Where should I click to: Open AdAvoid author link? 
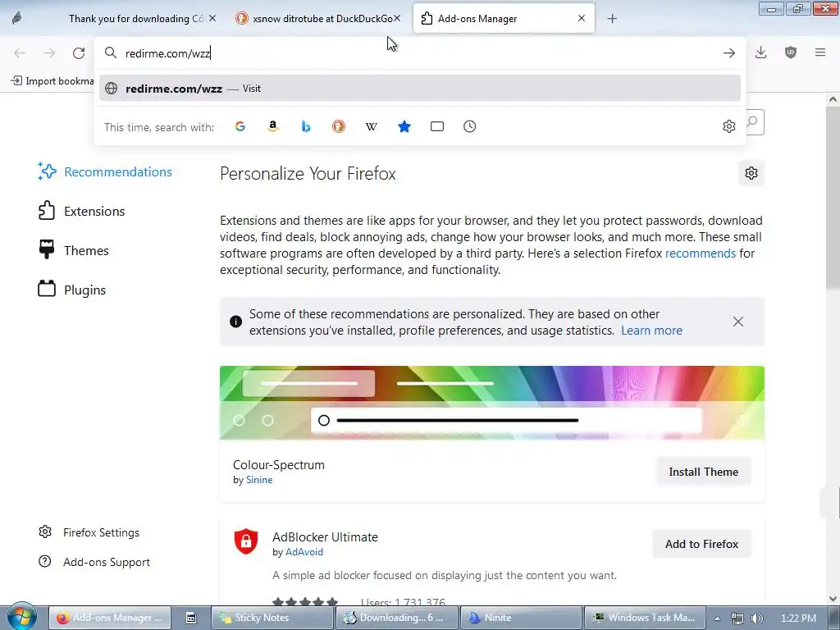tap(304, 552)
